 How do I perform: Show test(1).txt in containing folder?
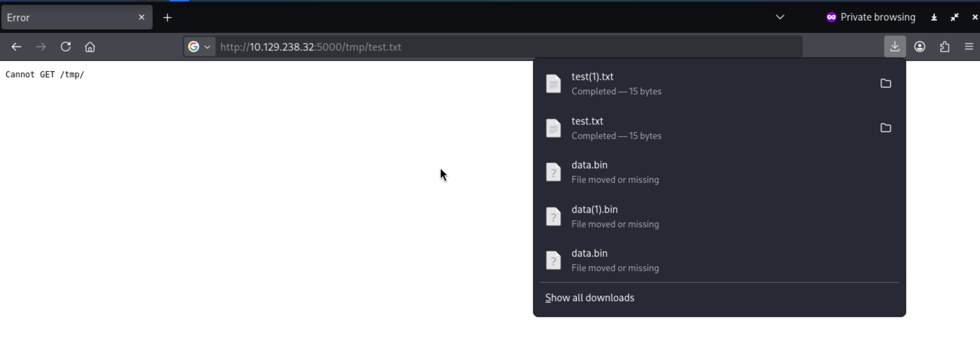(885, 84)
